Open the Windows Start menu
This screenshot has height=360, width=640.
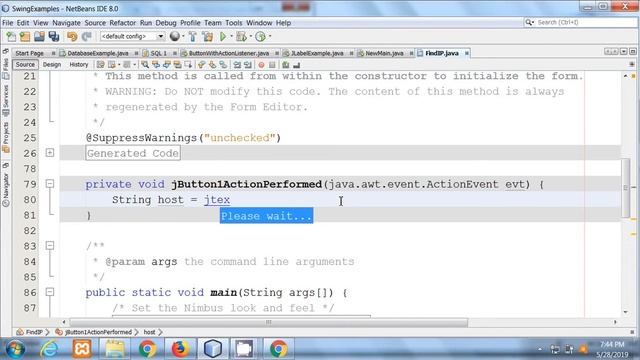click(15, 349)
